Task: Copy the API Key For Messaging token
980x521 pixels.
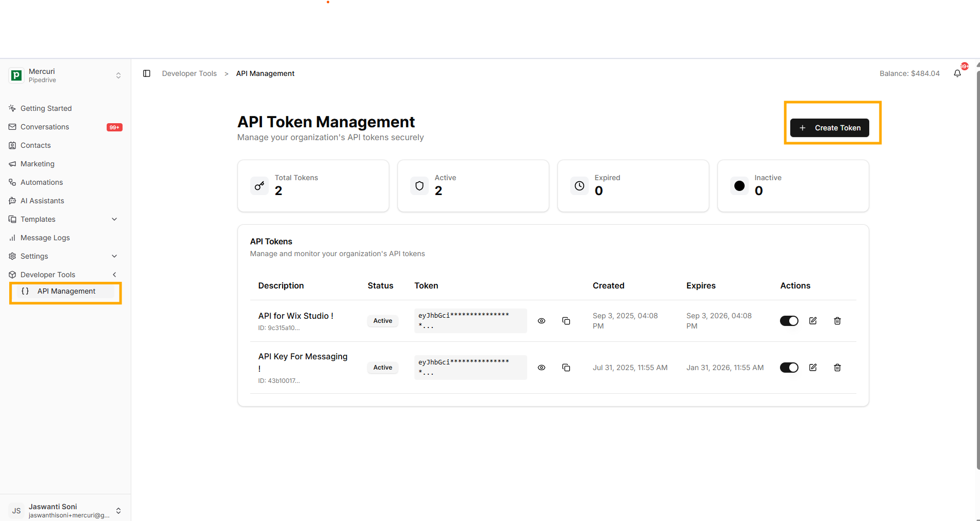Action: point(566,368)
